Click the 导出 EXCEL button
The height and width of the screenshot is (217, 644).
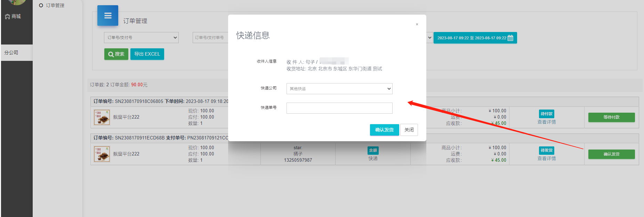click(147, 54)
